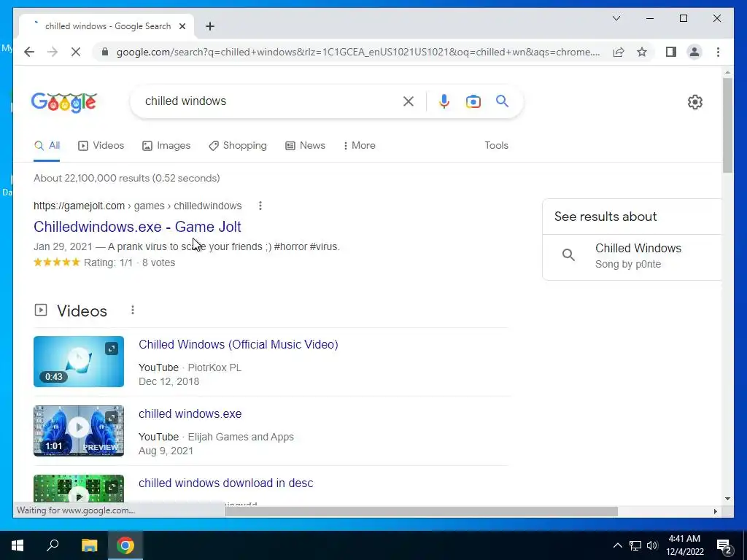
Task: Click the address bar URL
Action: [358, 52]
